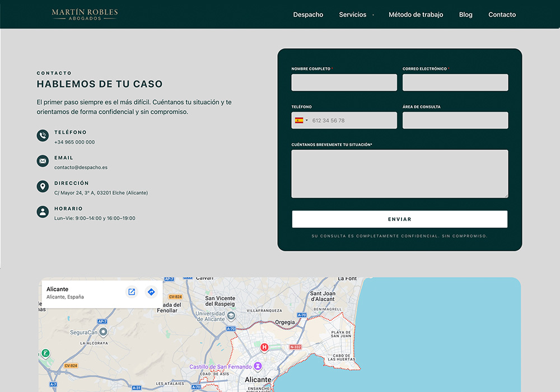Click the Universidad de Alicante map marker

point(231,316)
